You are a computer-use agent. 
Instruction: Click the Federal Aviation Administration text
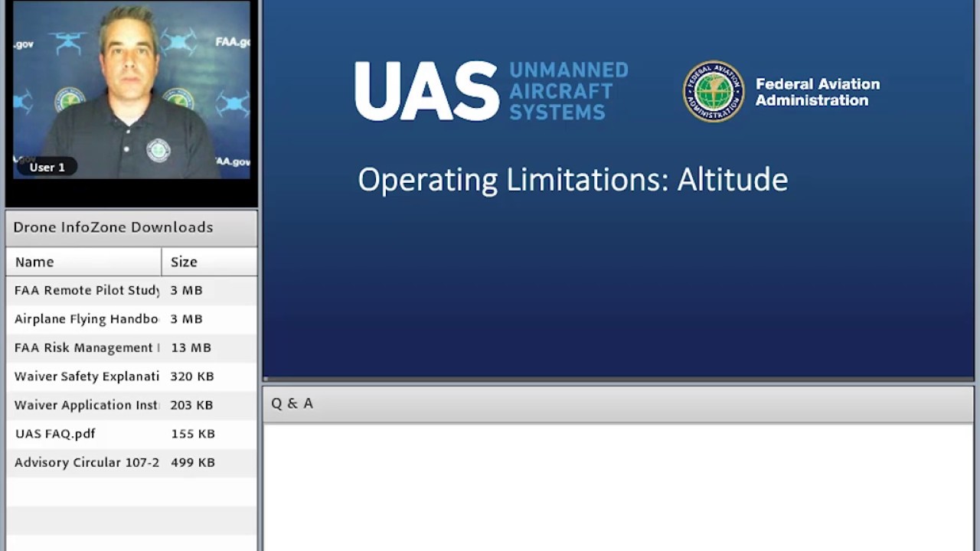[x=818, y=92]
